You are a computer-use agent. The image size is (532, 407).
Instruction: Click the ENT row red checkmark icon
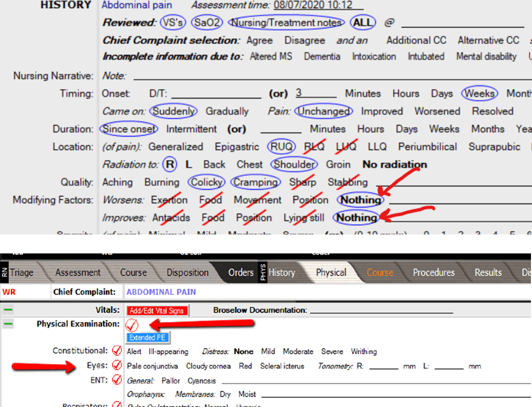pyautogui.click(x=117, y=380)
